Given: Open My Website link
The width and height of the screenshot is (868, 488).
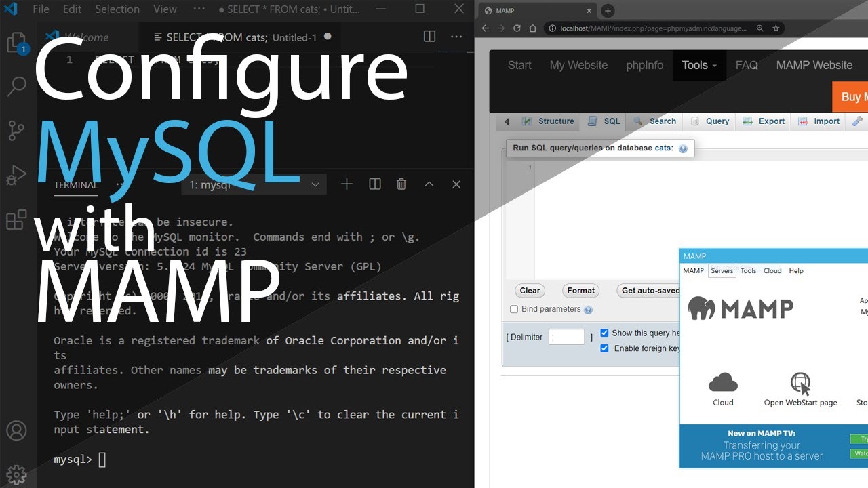Looking at the screenshot, I should 578,65.
